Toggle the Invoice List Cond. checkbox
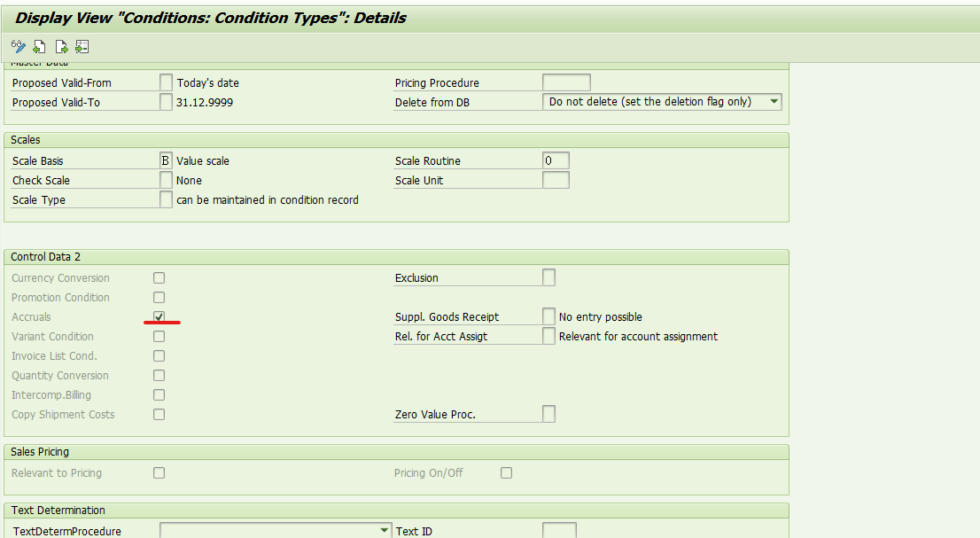980x538 pixels. click(x=159, y=355)
